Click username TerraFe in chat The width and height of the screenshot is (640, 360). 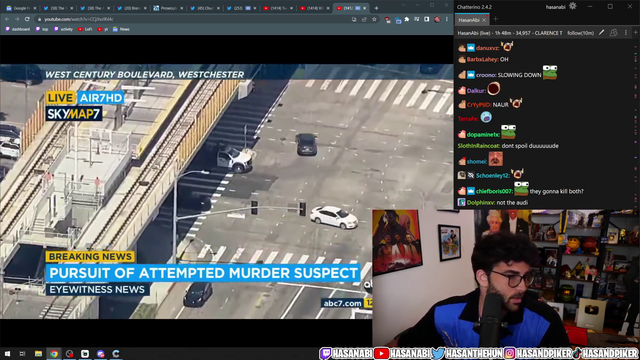point(468,119)
